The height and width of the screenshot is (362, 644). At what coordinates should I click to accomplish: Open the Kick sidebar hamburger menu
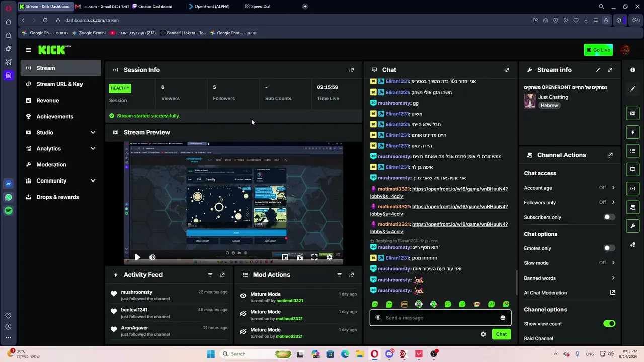pos(28,50)
